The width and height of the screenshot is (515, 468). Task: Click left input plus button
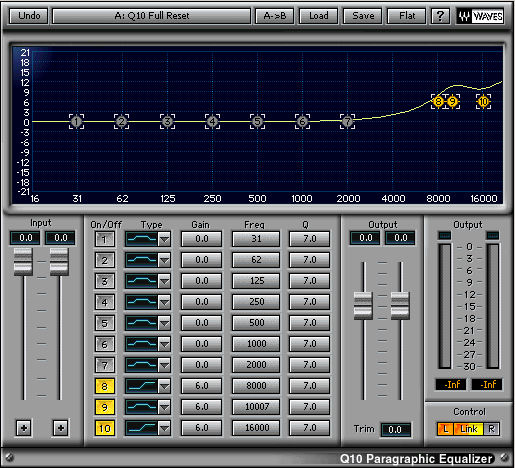pos(24,428)
